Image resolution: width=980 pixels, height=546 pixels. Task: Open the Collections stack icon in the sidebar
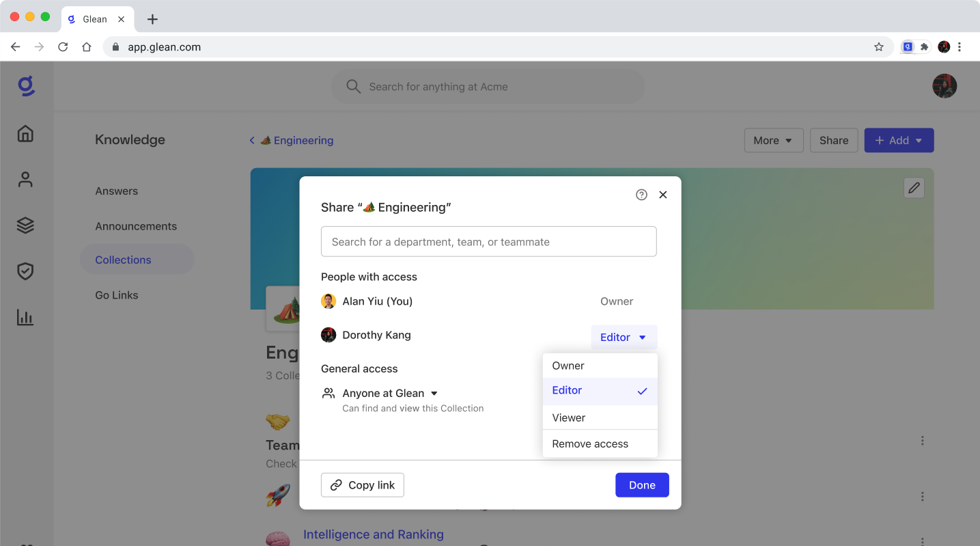click(x=25, y=225)
